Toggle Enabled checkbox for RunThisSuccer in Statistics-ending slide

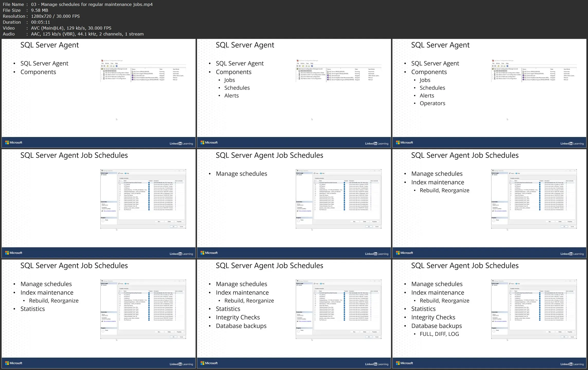149,320
